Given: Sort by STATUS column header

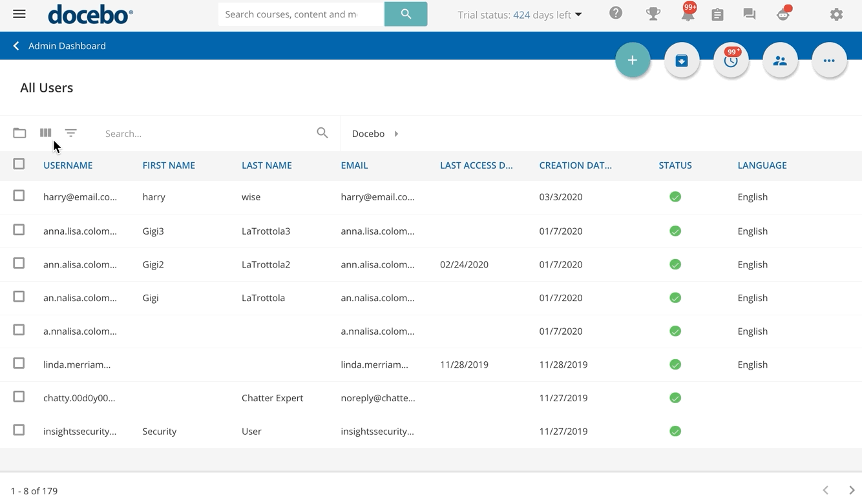Looking at the screenshot, I should coord(675,165).
